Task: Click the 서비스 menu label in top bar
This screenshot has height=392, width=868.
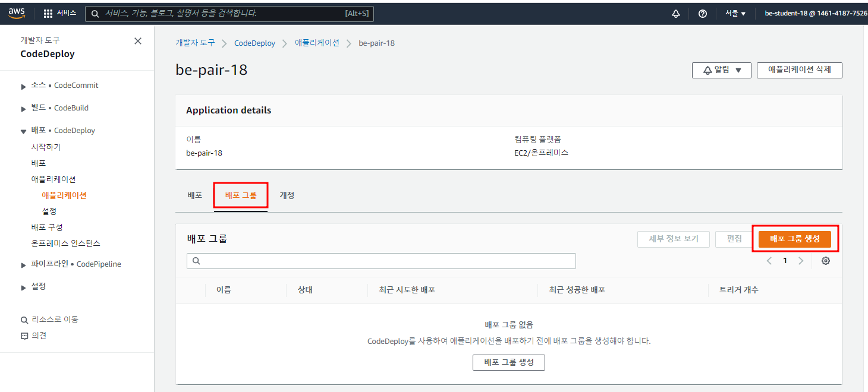Action: [x=67, y=14]
